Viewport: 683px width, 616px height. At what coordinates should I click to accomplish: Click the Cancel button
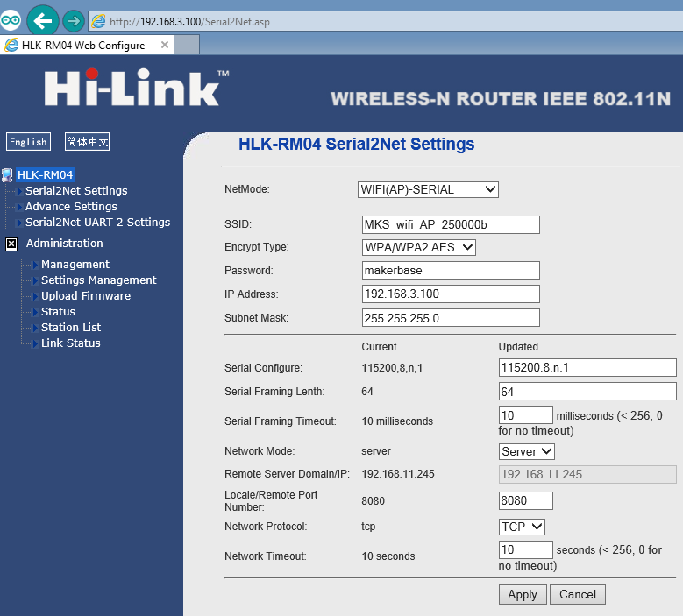pyautogui.click(x=578, y=595)
